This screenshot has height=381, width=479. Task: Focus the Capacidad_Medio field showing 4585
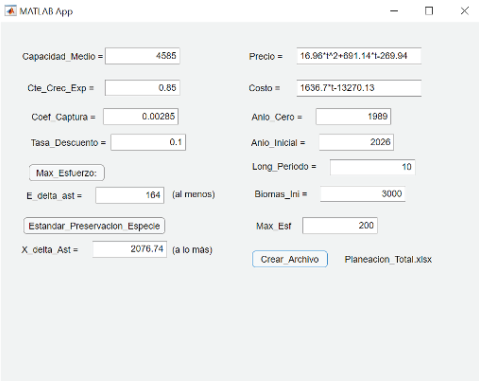pos(142,56)
